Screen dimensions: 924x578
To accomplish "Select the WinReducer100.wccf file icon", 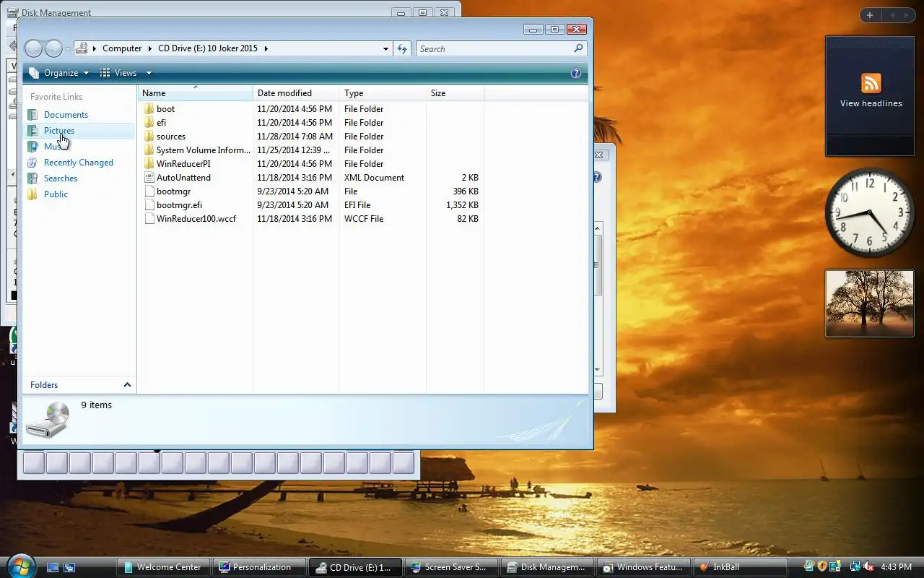I will (x=149, y=219).
